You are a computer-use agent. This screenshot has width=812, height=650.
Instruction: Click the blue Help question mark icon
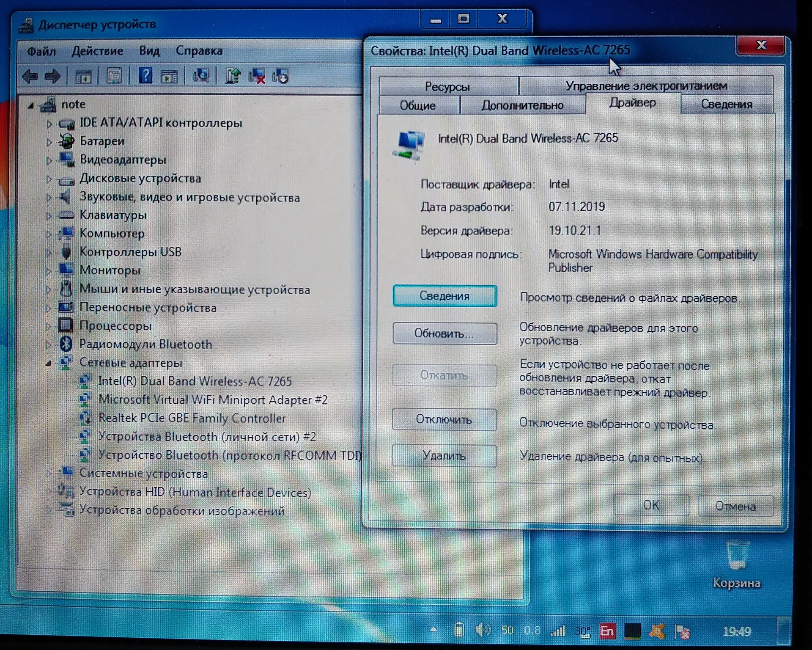(x=145, y=76)
